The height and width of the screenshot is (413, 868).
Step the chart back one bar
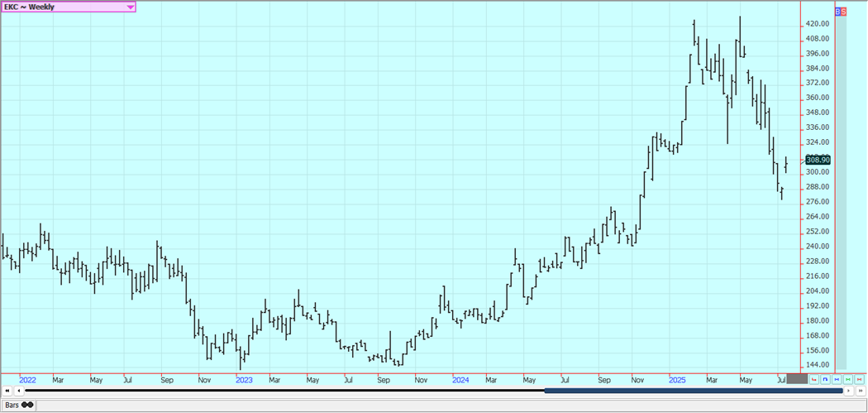[x=19, y=391]
